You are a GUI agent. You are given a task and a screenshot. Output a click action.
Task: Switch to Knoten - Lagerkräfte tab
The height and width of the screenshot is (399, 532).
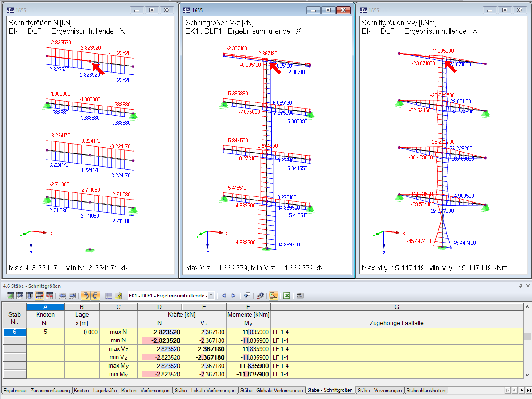96,391
